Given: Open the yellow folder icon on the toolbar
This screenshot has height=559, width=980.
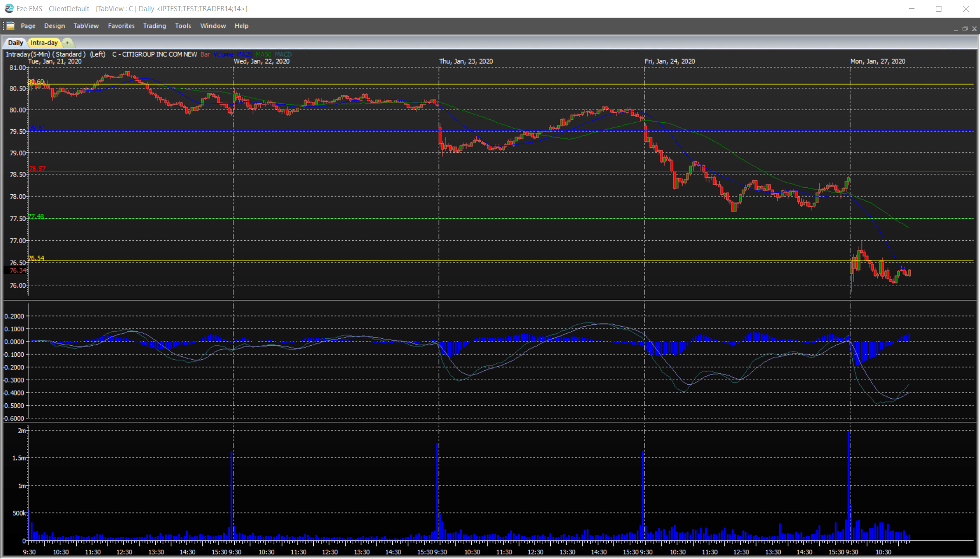Looking at the screenshot, I should tap(11, 26).
